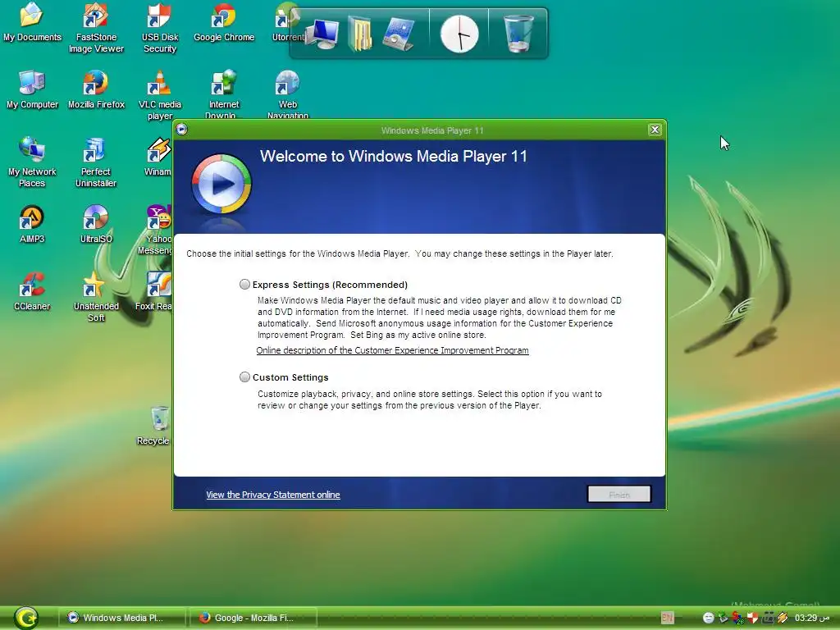Click the taskbar clock showing 03:29
This screenshot has width=840, height=630.
coord(811,618)
